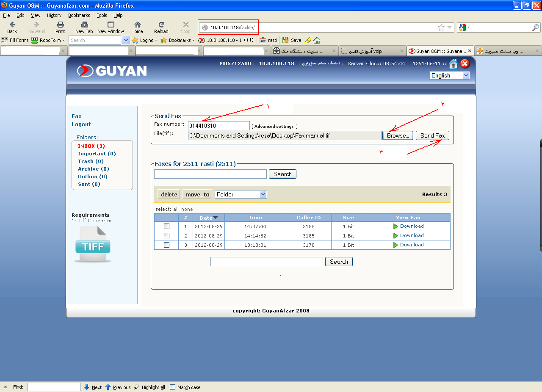Image resolution: width=542 pixels, height=392 pixels.
Task: Click the search magnifier in Google box
Action: 536,28
